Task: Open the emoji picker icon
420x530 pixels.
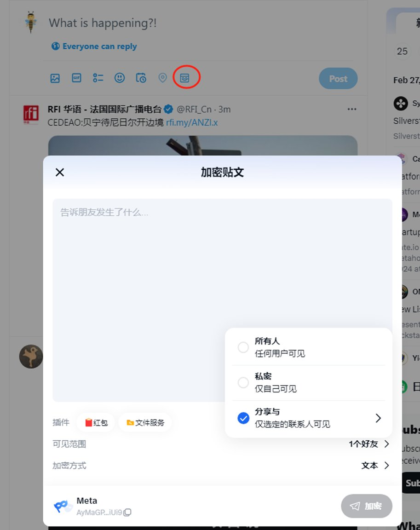Action: click(x=119, y=78)
